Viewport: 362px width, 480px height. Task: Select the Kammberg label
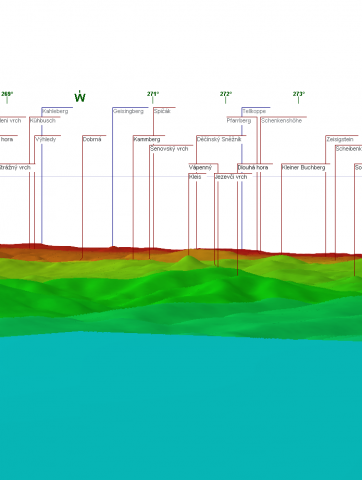click(147, 139)
